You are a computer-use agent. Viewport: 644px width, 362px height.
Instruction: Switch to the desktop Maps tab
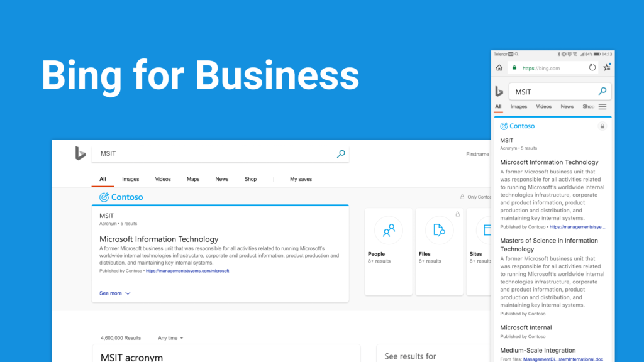(193, 180)
